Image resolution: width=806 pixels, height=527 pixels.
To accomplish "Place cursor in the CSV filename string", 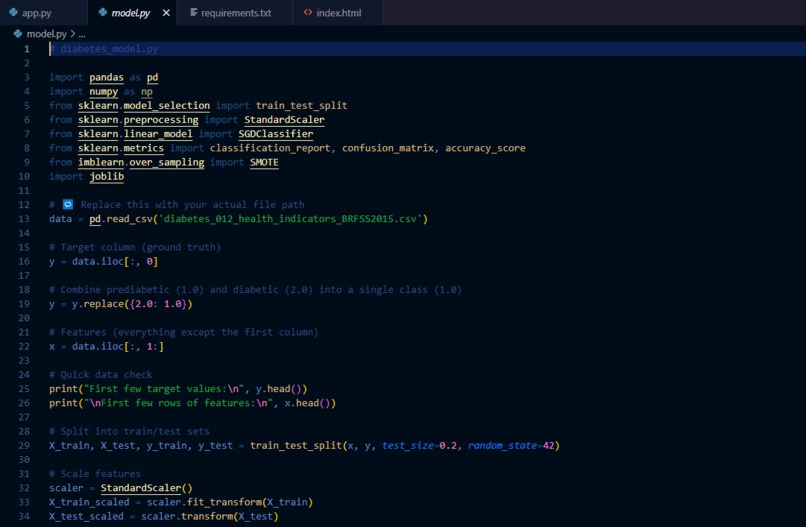I will tap(290, 219).
